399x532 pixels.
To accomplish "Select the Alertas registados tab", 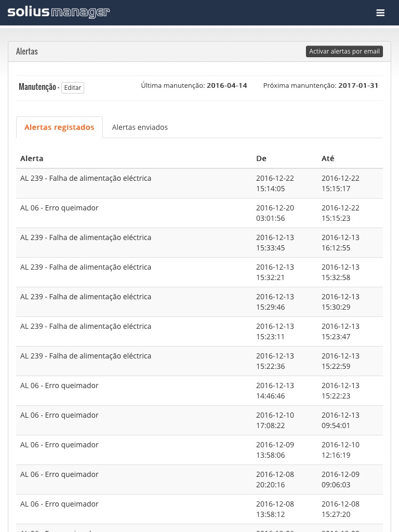I will pos(59,127).
